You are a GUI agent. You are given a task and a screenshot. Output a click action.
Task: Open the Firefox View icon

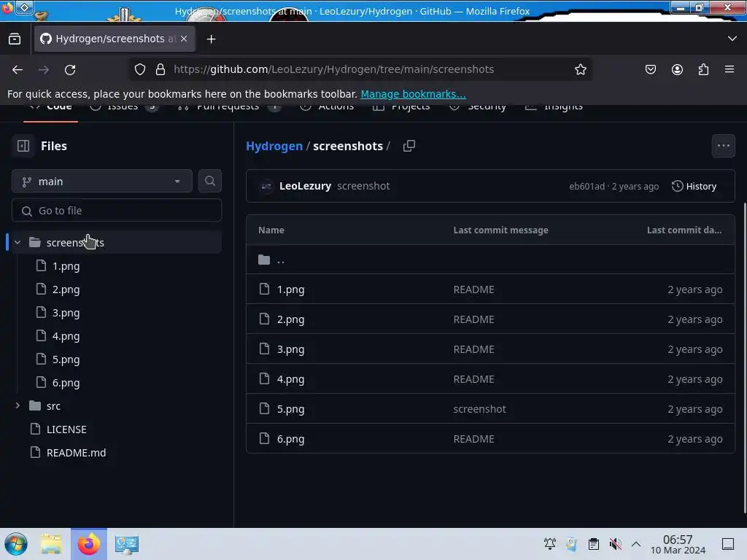point(15,39)
